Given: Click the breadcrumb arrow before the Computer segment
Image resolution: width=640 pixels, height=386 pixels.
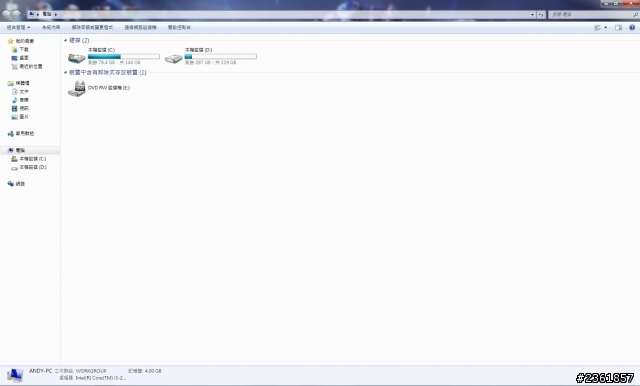Looking at the screenshot, I should click(38, 14).
